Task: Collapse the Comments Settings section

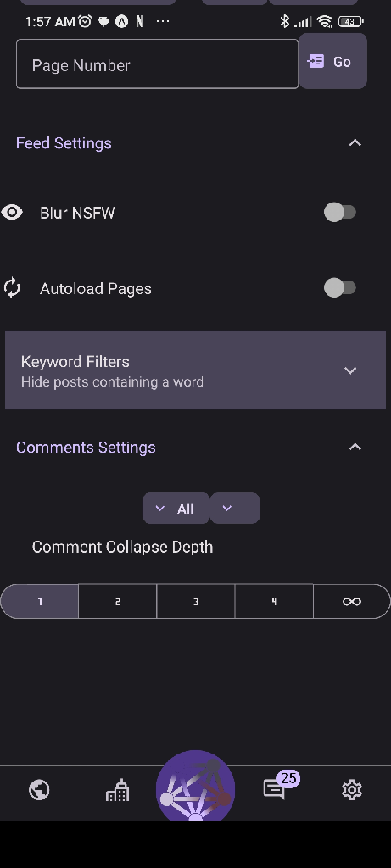Action: click(x=355, y=447)
